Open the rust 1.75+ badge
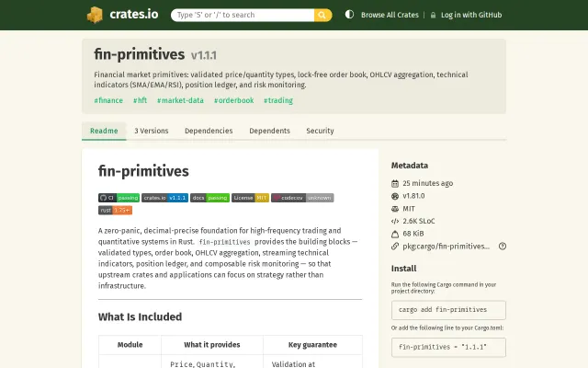This screenshot has height=368, width=588. 115,211
